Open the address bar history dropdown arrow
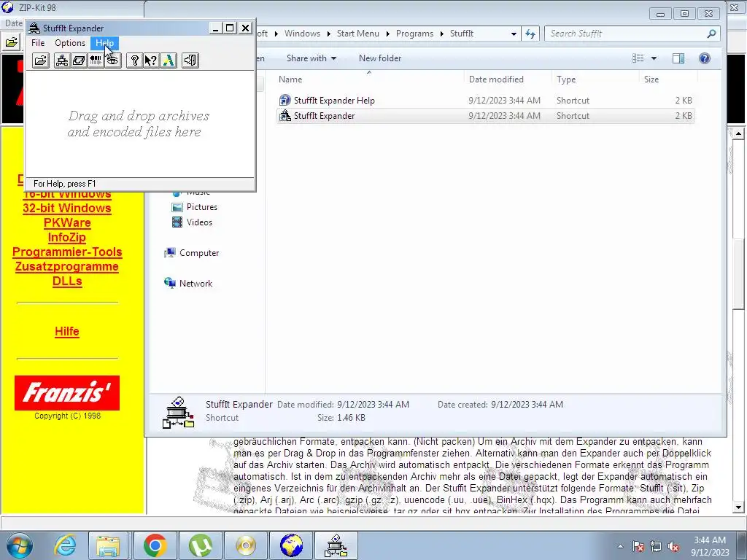 (514, 34)
